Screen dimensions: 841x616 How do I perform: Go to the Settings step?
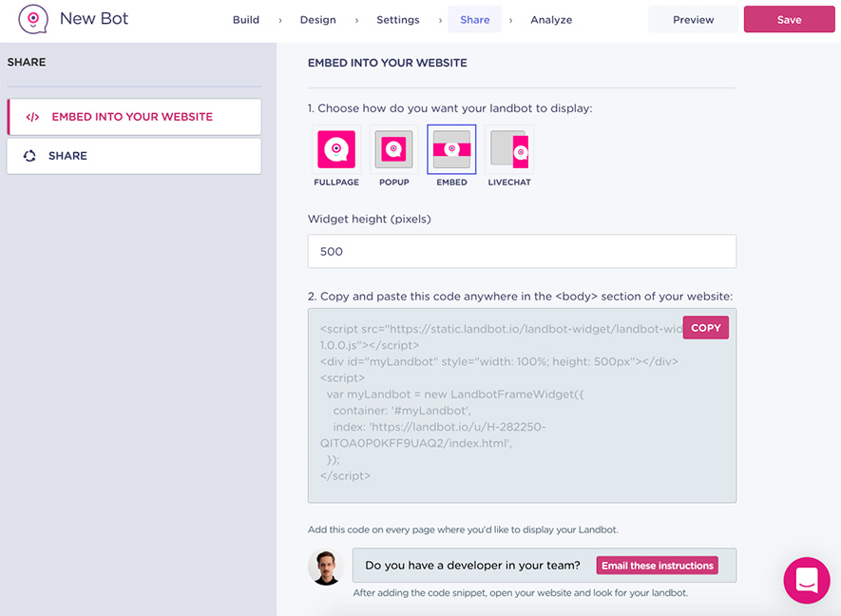(398, 20)
